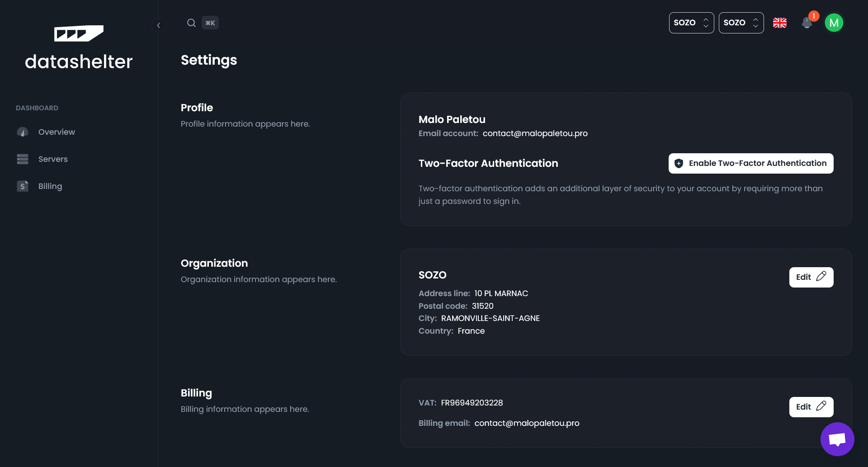Screen dimensions: 868x467
Task: Change language using the UK flag icon
Action: coord(780,23)
